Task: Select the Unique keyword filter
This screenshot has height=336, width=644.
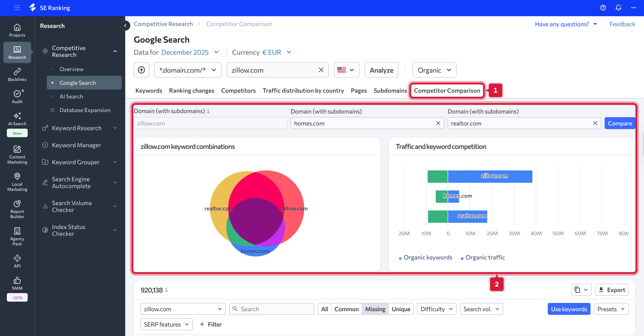Action: tap(401, 309)
